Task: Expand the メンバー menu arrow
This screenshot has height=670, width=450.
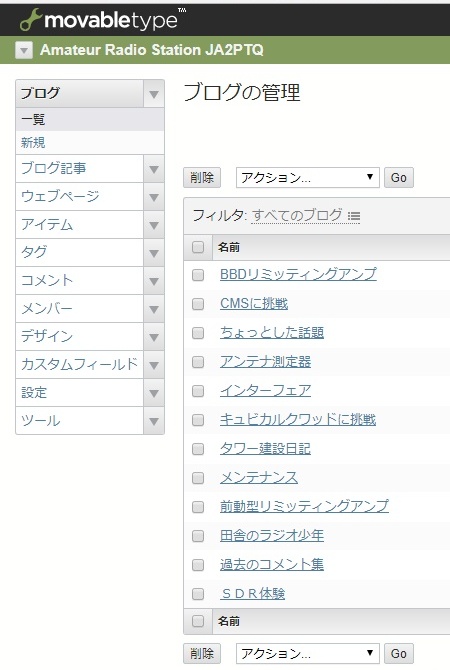Action: pyautogui.click(x=154, y=309)
